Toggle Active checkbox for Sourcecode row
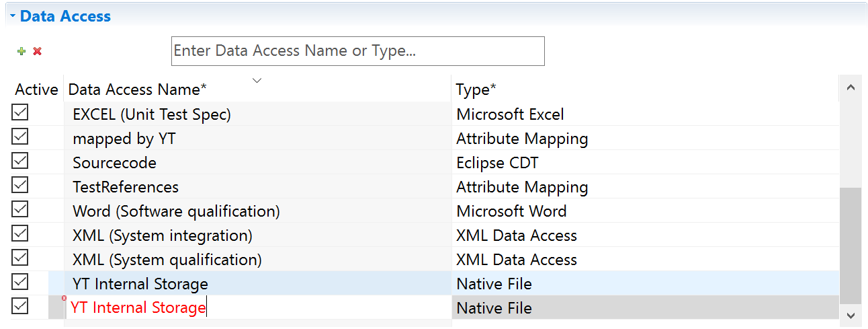The image size is (868, 329). [x=20, y=161]
